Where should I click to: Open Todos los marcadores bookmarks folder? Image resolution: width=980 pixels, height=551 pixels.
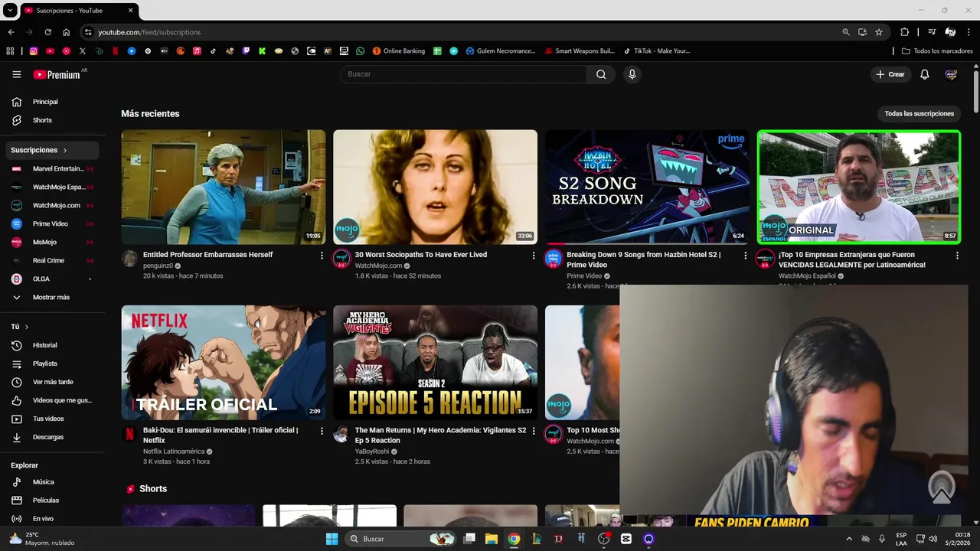[937, 51]
